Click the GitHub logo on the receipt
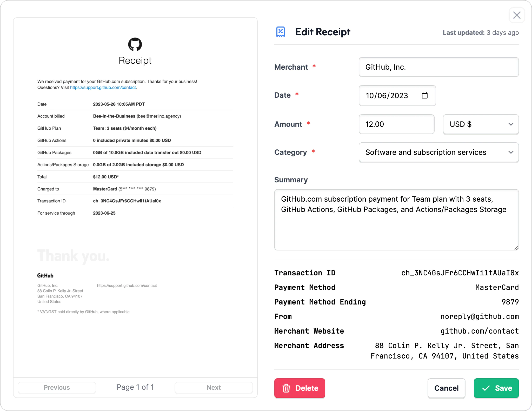This screenshot has height=411, width=532. [x=135, y=45]
